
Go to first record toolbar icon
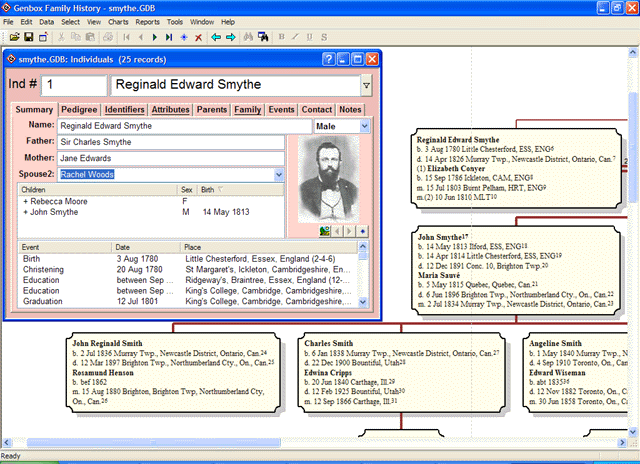pos(127,37)
